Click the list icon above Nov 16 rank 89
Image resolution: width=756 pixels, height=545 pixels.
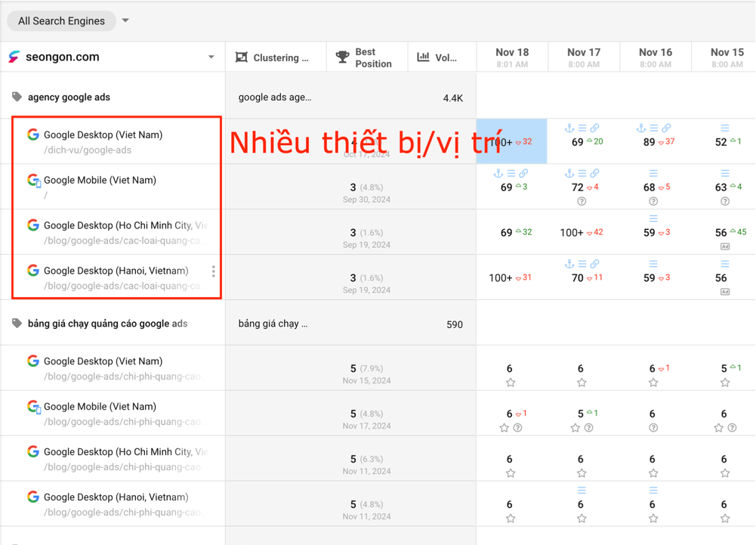pos(653,128)
